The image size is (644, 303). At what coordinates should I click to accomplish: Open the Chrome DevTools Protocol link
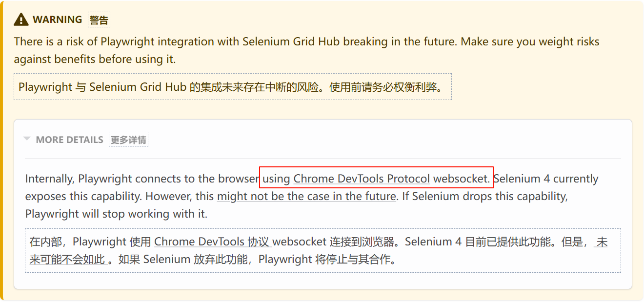[362, 179]
